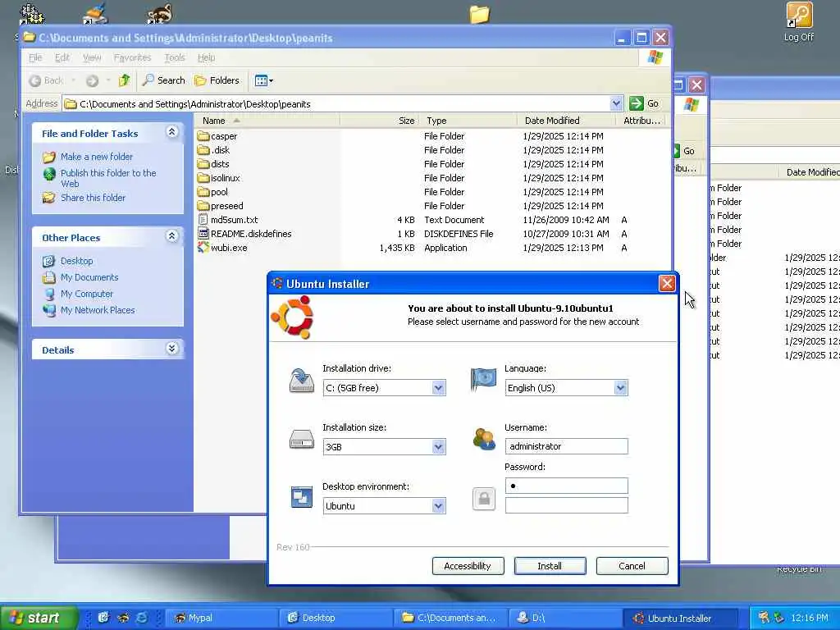Screen dimensions: 840x630
Task: Go to My Computer in Other Places
Action: point(87,294)
